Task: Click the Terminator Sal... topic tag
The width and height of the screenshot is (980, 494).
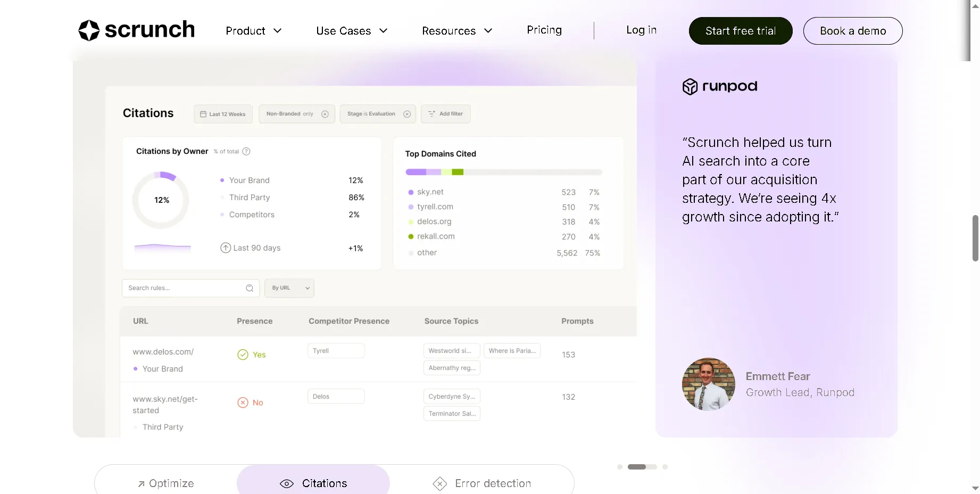Action: [x=452, y=414]
